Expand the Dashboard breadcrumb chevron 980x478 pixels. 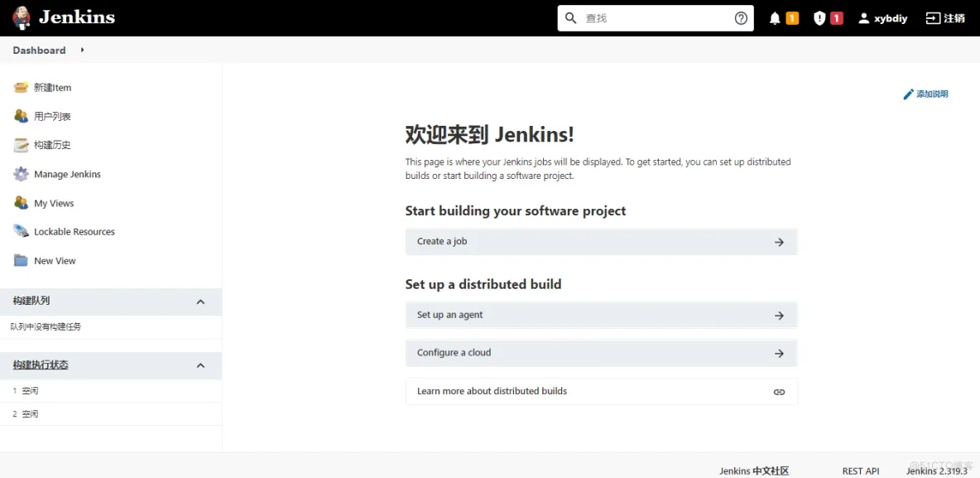(80, 50)
